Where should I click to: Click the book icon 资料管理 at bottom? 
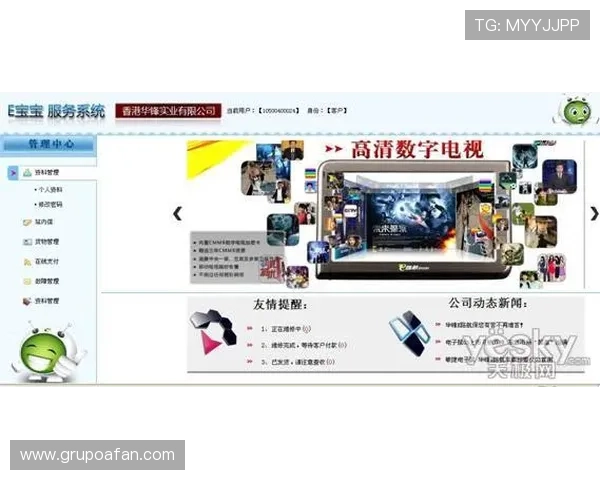pyautogui.click(x=27, y=301)
